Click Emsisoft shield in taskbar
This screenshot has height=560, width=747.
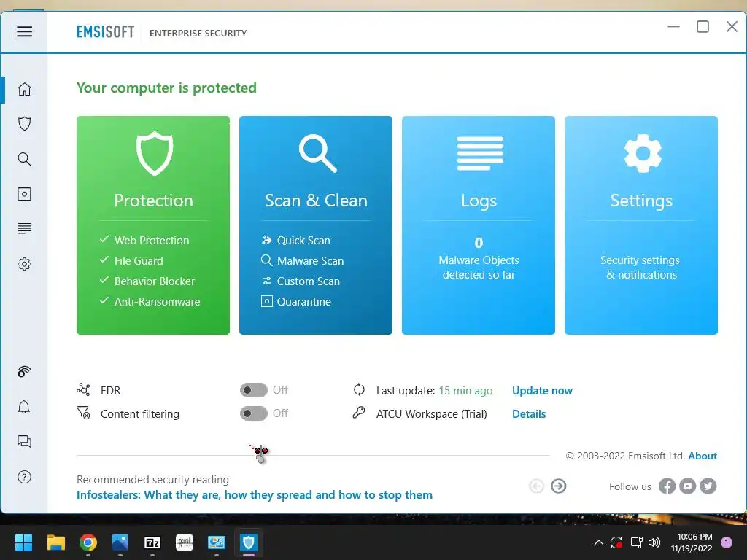(249, 542)
